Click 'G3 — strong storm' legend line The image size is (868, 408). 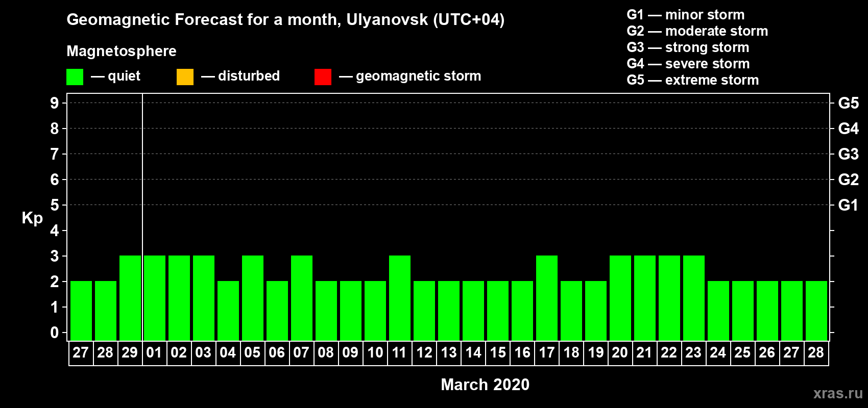[x=688, y=47]
